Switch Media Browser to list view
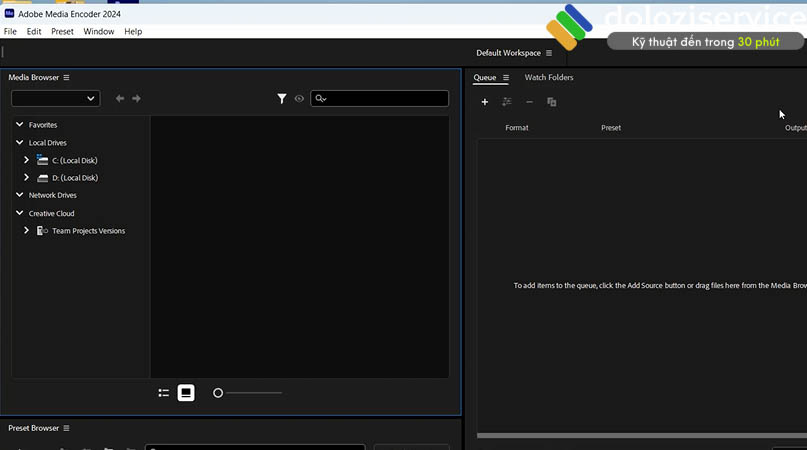 click(x=164, y=393)
